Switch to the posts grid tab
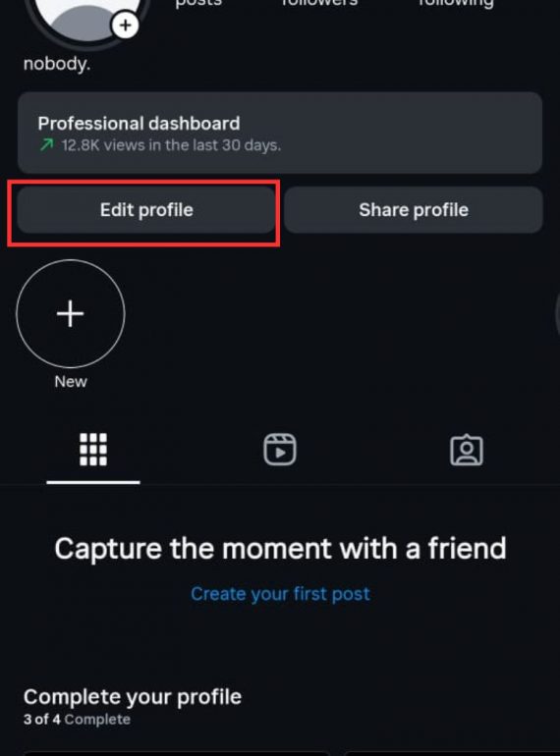The image size is (560, 756). click(x=93, y=450)
